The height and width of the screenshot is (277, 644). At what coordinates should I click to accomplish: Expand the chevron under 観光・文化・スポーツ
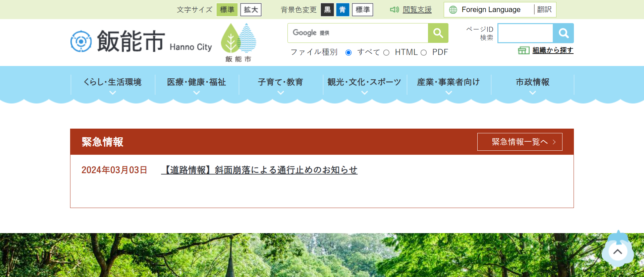point(365,93)
